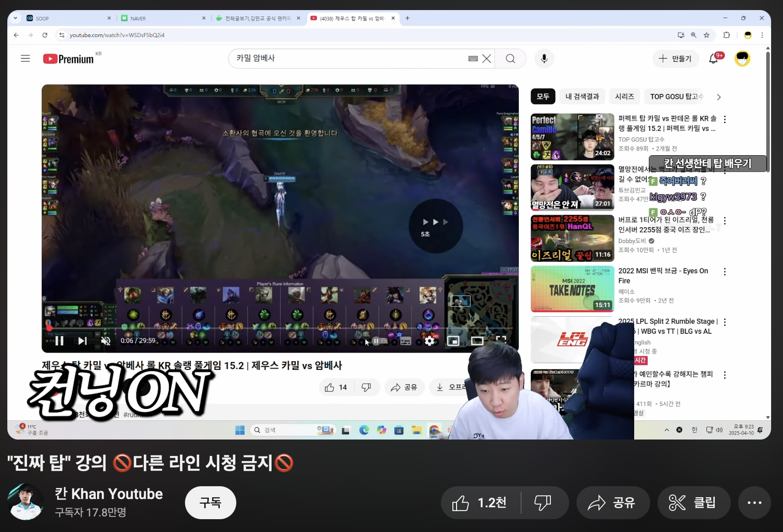
Task: Open the 이즈리얼 꿀팁 video thumbnail
Action: [572, 238]
